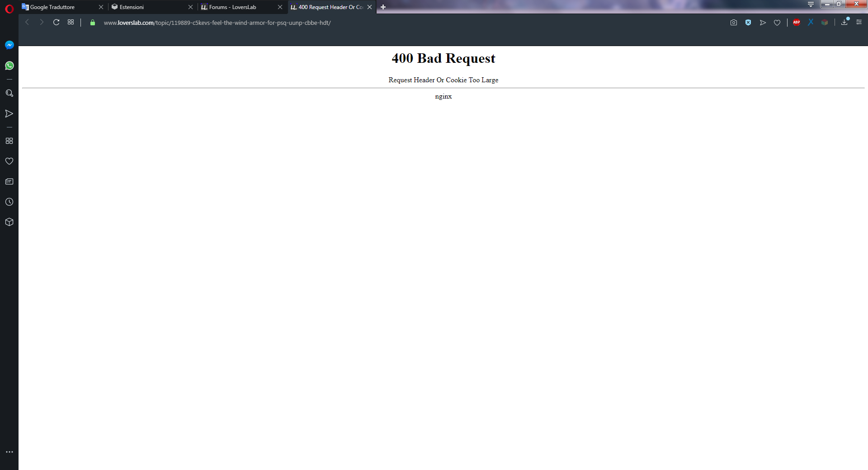The width and height of the screenshot is (868, 470).
Task: Open the sidebar search panel
Action: click(9, 93)
